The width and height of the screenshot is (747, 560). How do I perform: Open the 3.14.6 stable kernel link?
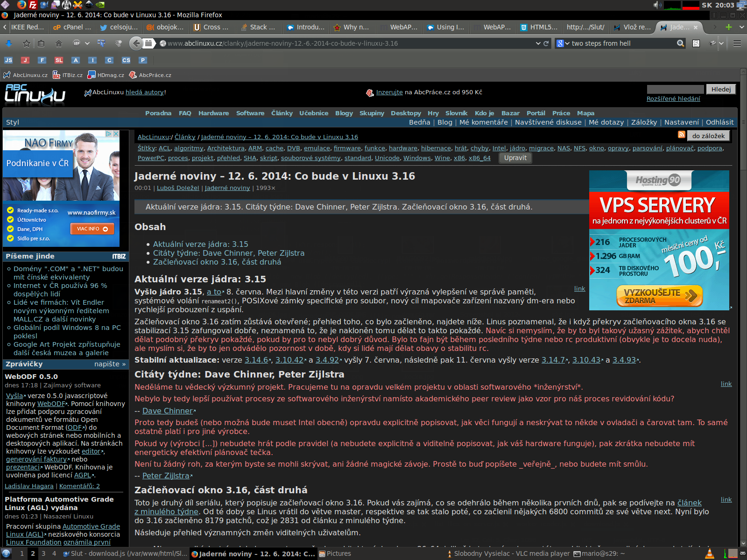pyautogui.click(x=256, y=360)
